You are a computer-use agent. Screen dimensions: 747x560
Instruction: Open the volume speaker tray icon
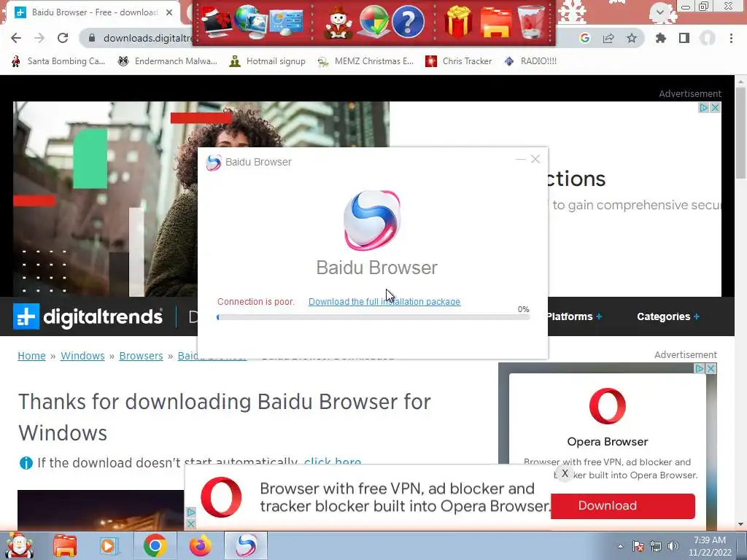point(673,546)
